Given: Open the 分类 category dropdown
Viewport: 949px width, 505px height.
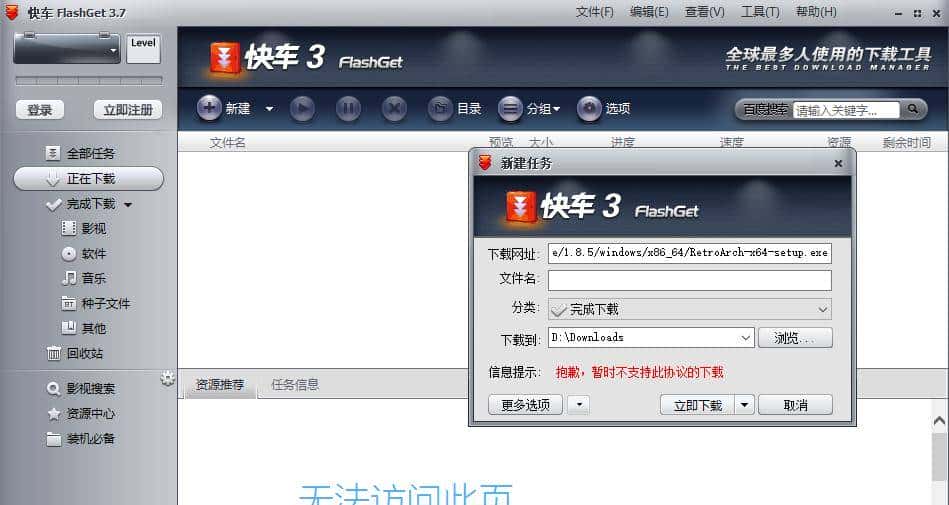Looking at the screenshot, I should pyautogui.click(x=690, y=309).
